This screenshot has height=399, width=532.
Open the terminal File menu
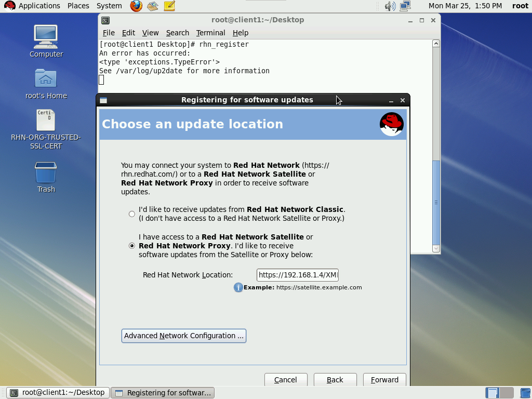(x=109, y=33)
